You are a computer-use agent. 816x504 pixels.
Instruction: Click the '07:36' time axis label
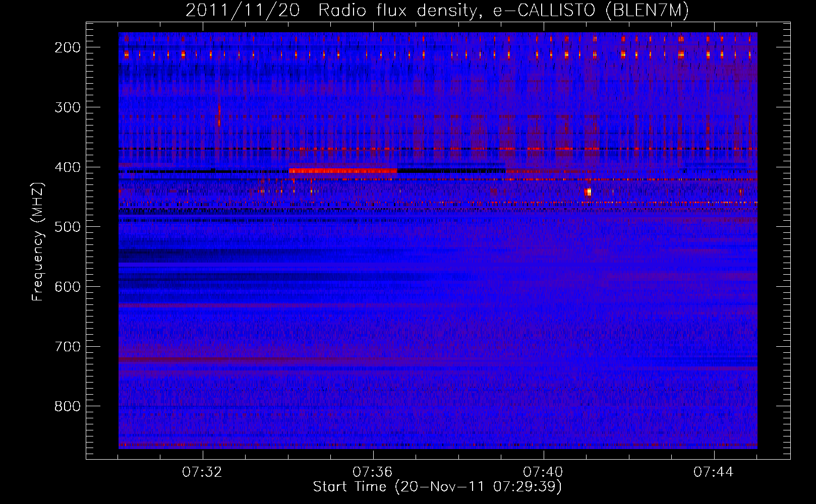click(x=373, y=472)
